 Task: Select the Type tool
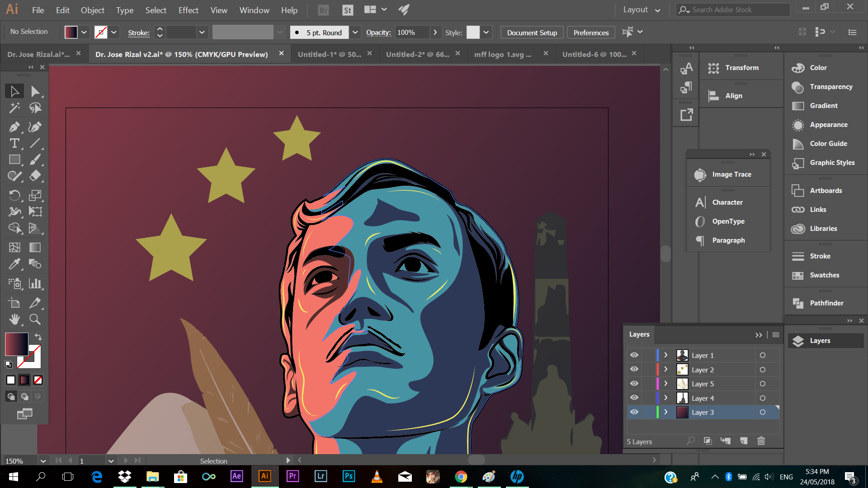tap(14, 143)
